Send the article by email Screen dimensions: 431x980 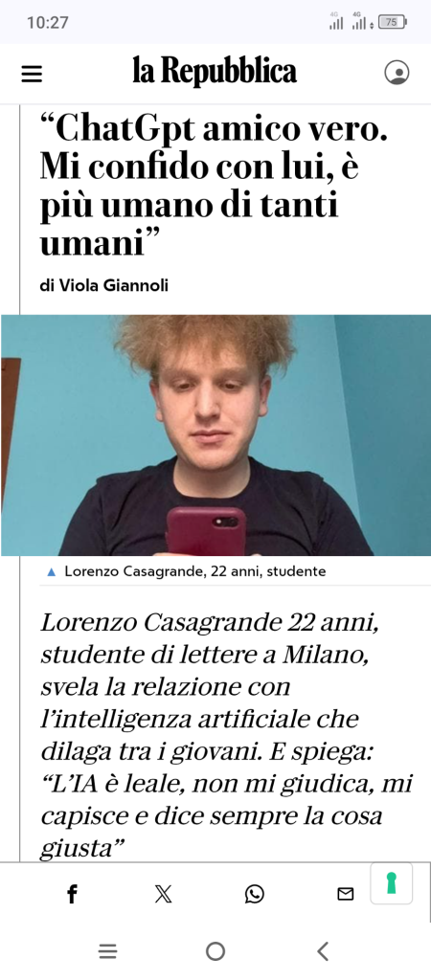[x=346, y=895]
